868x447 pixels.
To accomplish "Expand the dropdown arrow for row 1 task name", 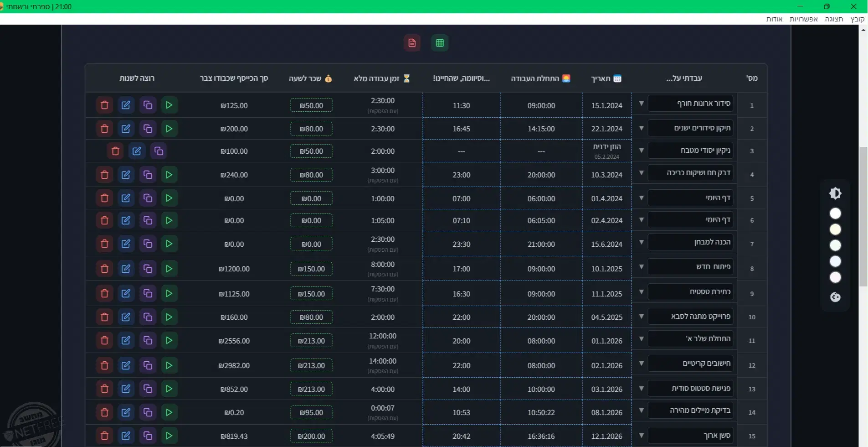I will (641, 104).
